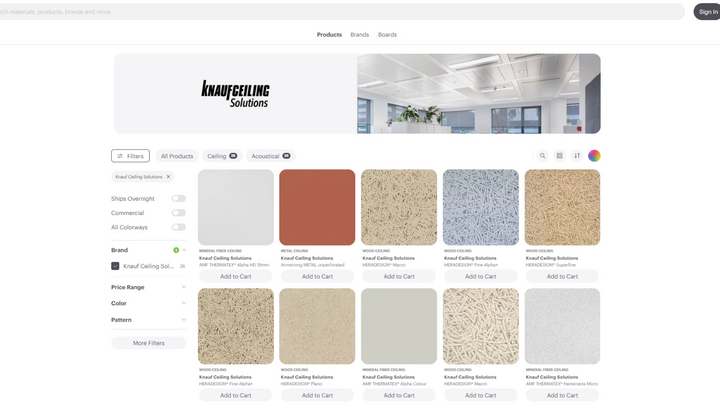Open the rainbow color wheel picker

click(594, 156)
